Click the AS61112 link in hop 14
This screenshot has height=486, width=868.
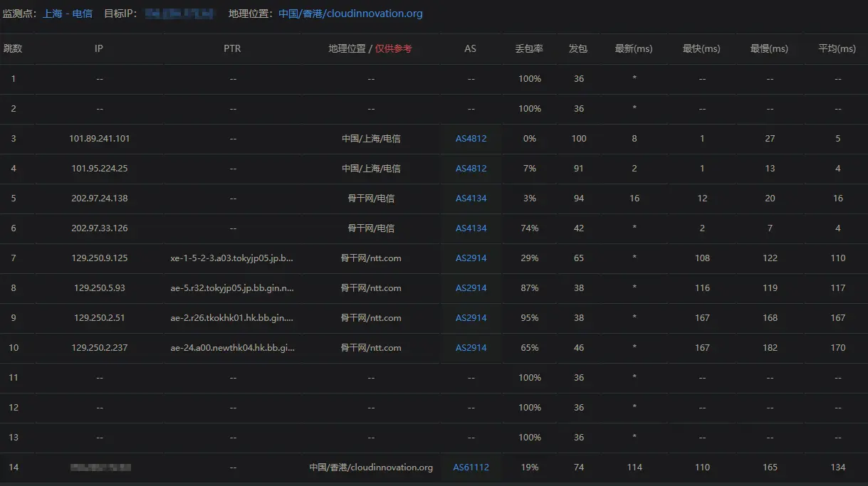pyautogui.click(x=471, y=467)
